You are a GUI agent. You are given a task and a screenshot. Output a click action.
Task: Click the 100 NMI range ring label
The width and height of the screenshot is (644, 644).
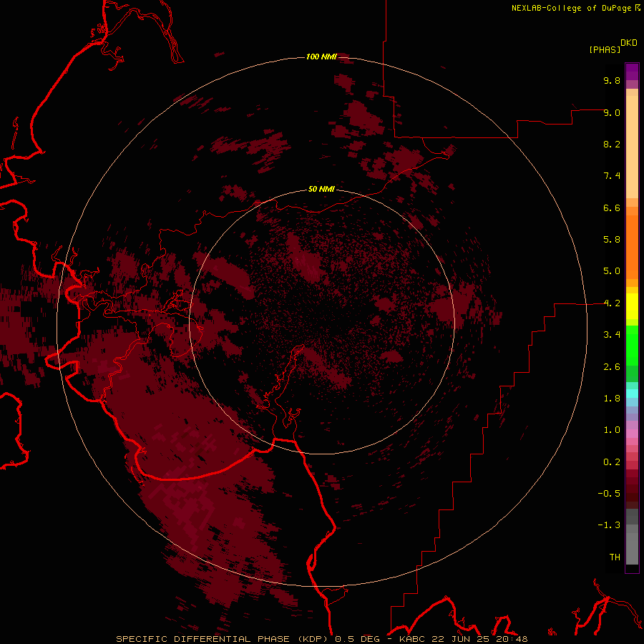point(321,57)
